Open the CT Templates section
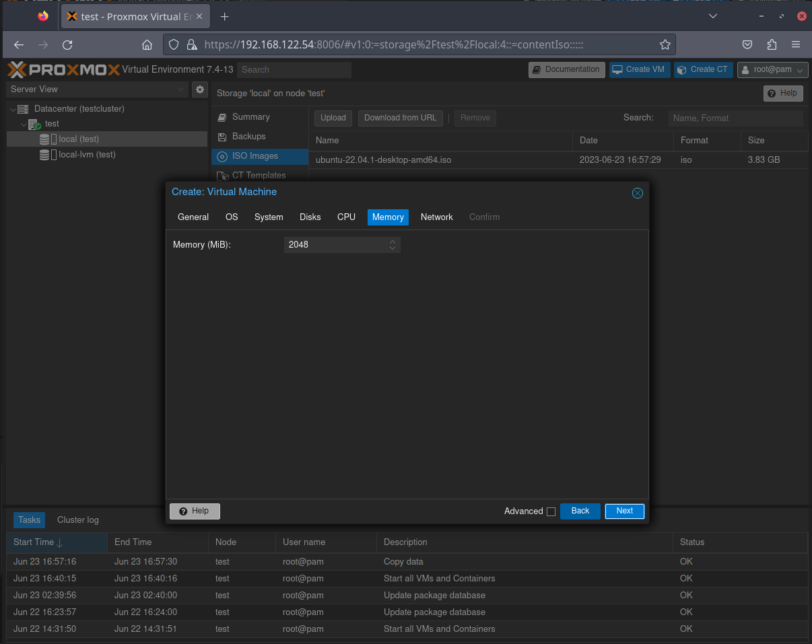Image resolution: width=812 pixels, height=644 pixels. 260,175
